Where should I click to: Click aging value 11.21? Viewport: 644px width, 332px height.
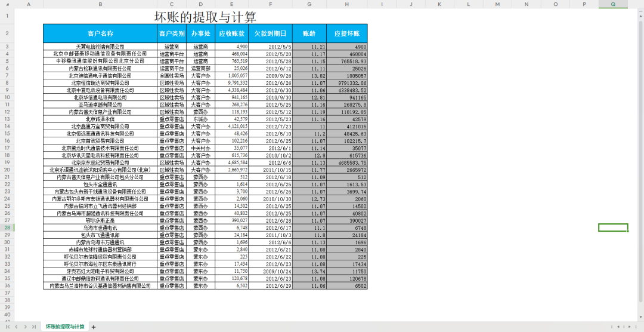(x=309, y=47)
